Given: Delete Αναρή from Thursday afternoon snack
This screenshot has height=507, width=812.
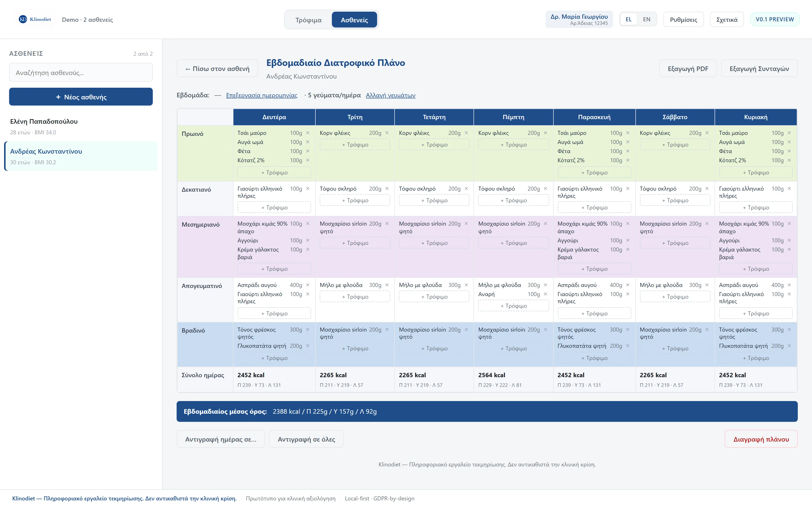Looking at the screenshot, I should (x=545, y=294).
